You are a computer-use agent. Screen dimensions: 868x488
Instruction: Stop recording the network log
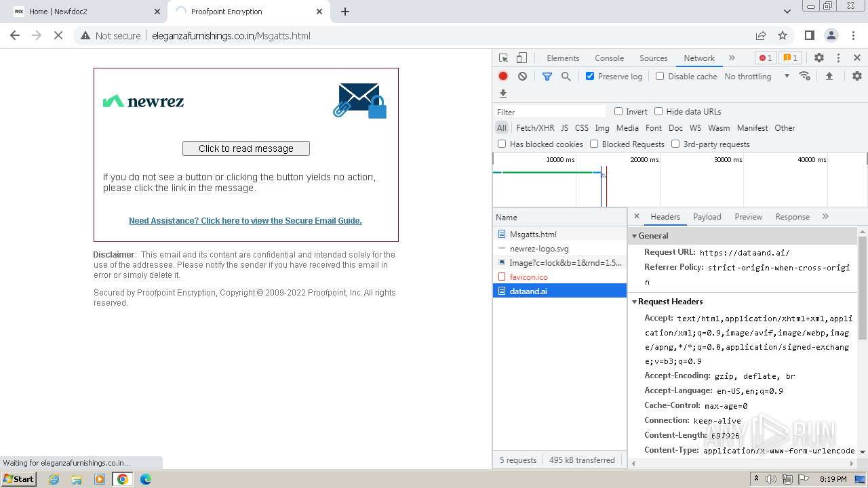click(x=503, y=76)
